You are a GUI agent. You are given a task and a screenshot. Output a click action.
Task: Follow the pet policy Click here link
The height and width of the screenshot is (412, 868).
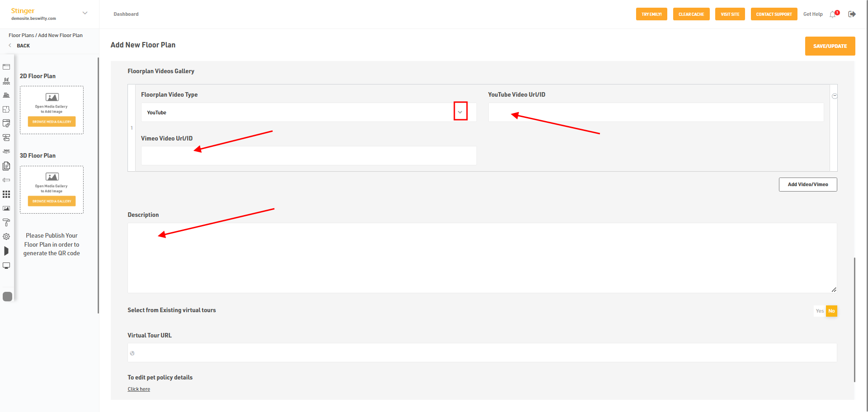click(139, 389)
